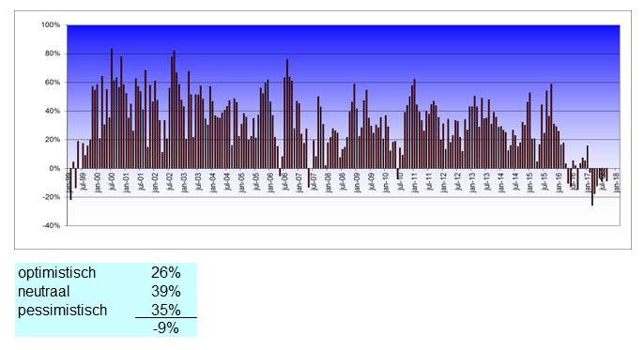Click the 0% y-axis label
The height and width of the screenshot is (350, 644).
(x=54, y=168)
